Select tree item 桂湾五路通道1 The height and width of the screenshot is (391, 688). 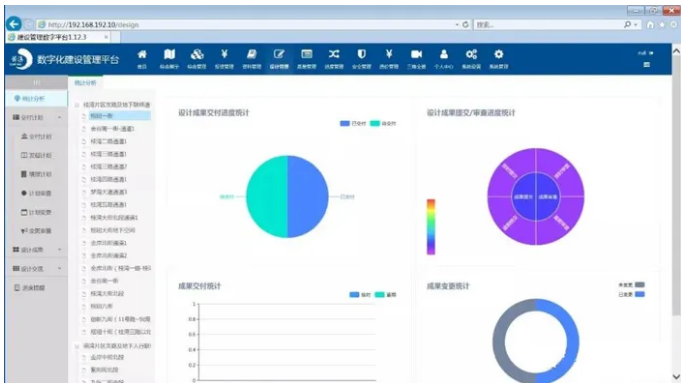tap(108, 205)
